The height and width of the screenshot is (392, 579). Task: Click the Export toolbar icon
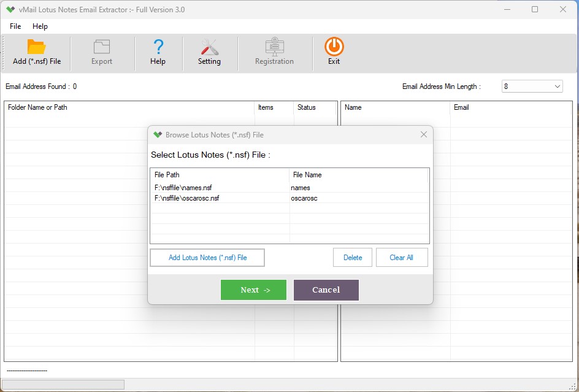(x=102, y=47)
